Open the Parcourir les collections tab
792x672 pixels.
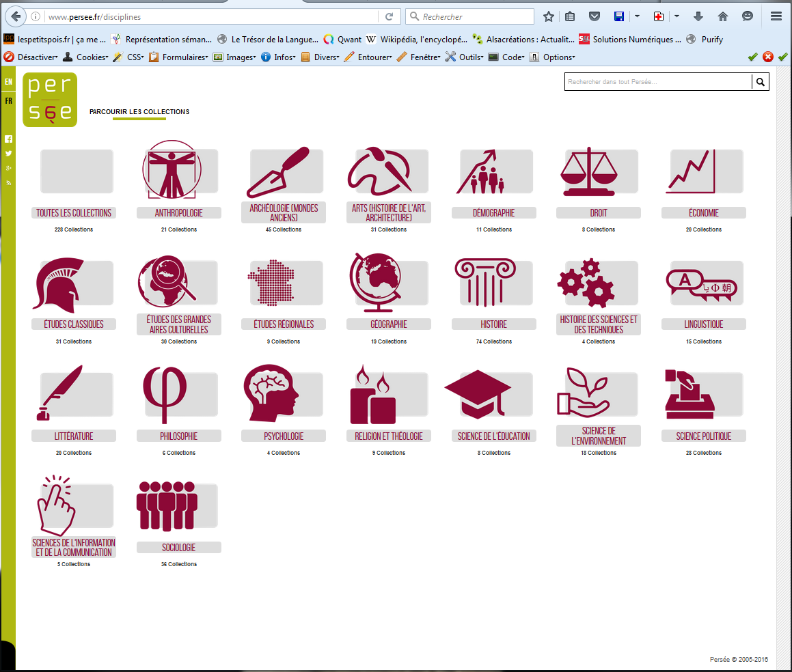click(x=139, y=111)
